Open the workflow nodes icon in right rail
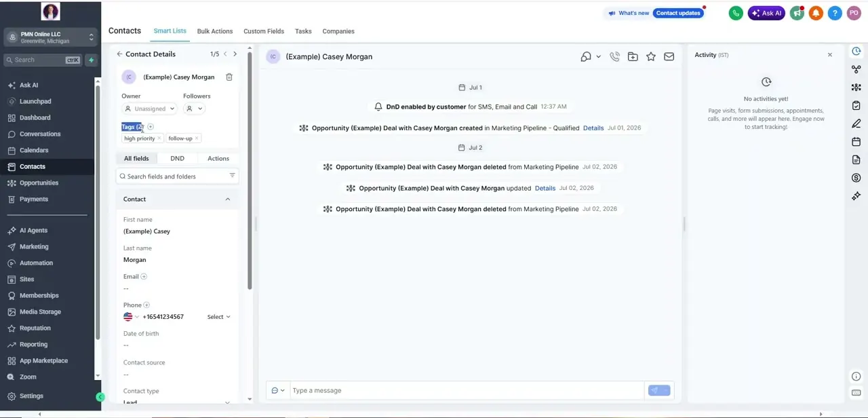868x418 pixels. 856,69
